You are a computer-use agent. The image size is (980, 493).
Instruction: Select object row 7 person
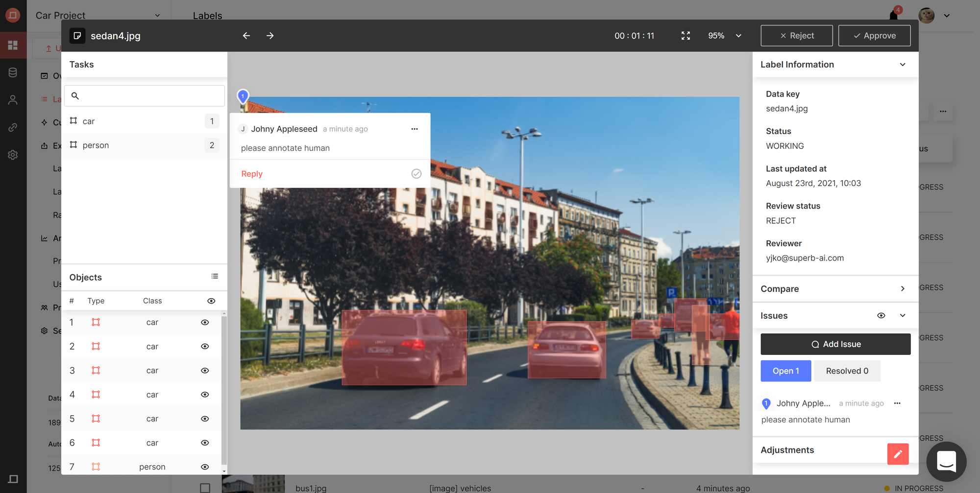[142, 467]
